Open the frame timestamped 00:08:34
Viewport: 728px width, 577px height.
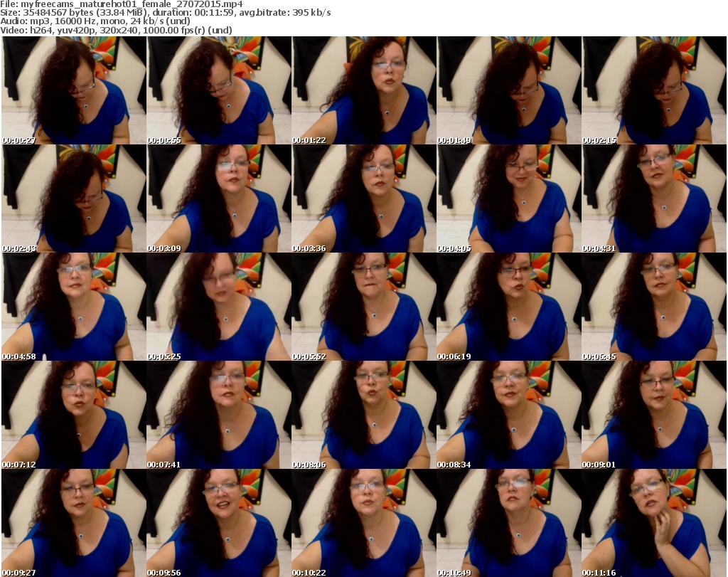[509, 415]
